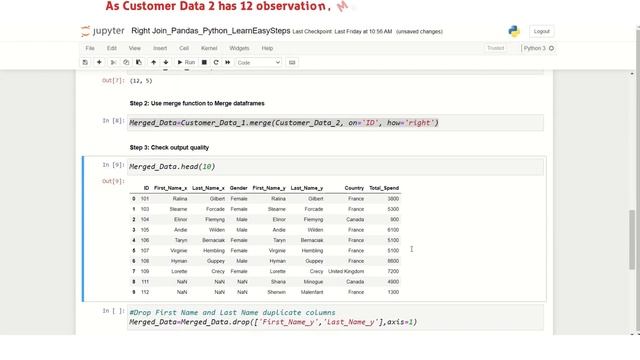Open the File menu
Viewport: 640px width, 360px height.
90,48
